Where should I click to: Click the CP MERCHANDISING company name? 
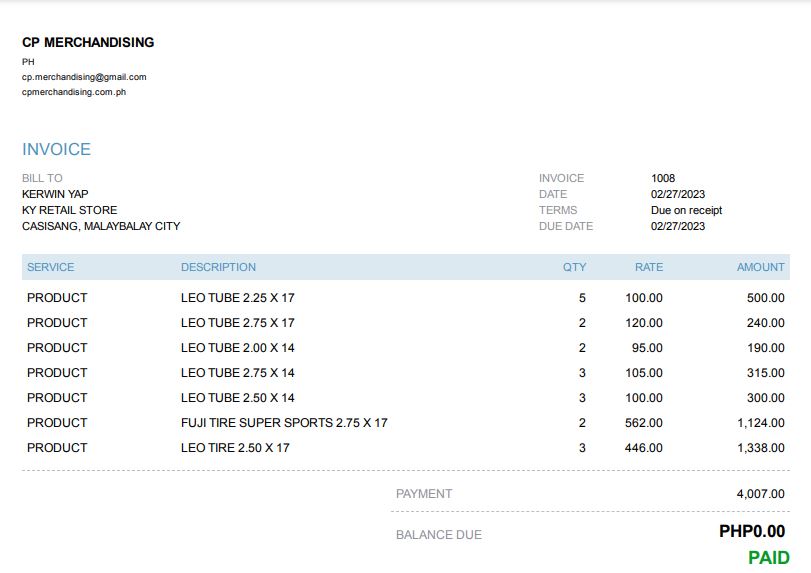(x=88, y=42)
